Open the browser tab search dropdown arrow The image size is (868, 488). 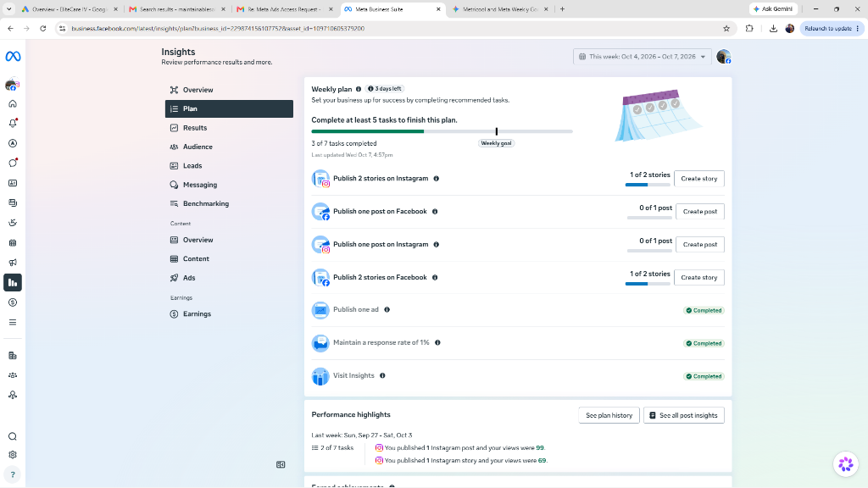tap(8, 8)
